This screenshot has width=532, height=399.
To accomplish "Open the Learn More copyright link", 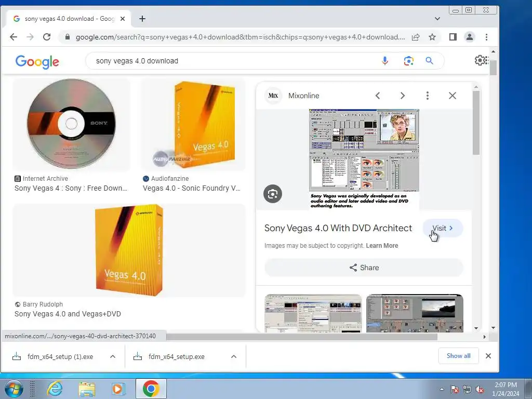I will [x=382, y=246].
